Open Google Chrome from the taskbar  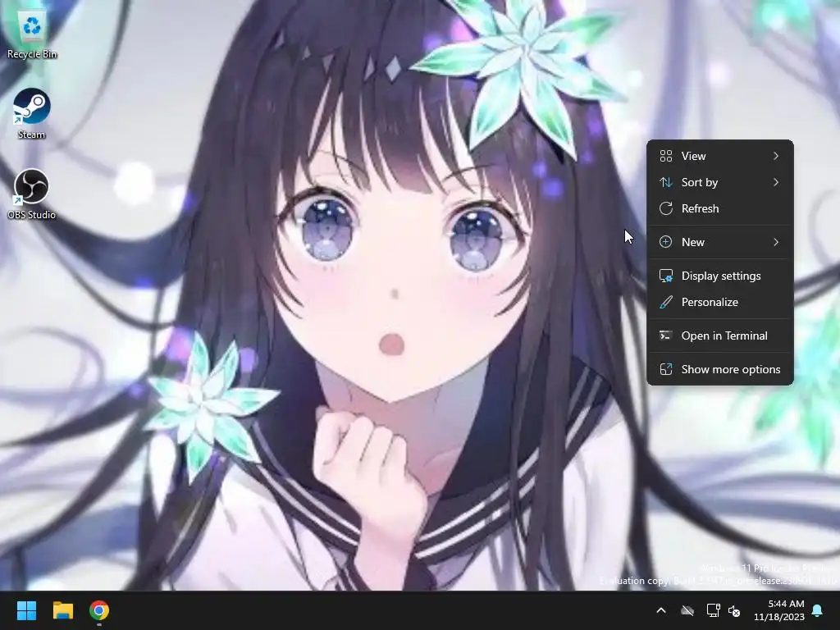point(99,610)
